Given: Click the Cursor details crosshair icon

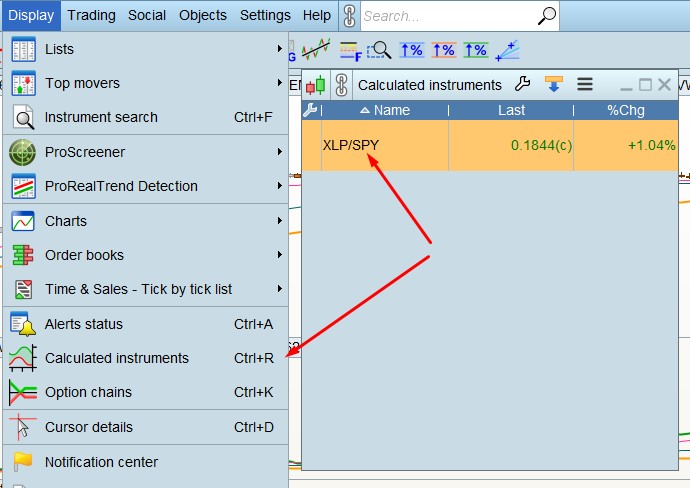Looking at the screenshot, I should [22, 427].
